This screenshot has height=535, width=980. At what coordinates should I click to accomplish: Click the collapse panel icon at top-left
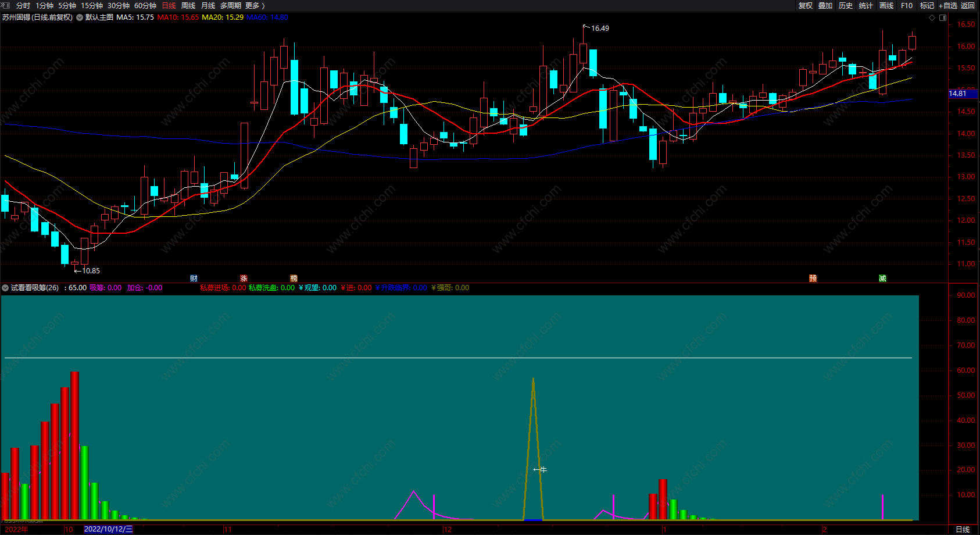pos(6,6)
